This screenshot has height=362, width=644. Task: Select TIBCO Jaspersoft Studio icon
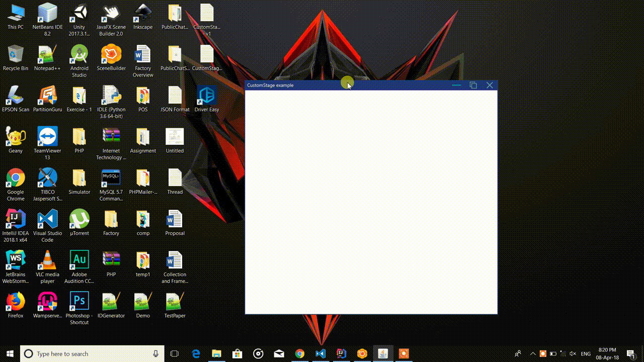point(47,184)
